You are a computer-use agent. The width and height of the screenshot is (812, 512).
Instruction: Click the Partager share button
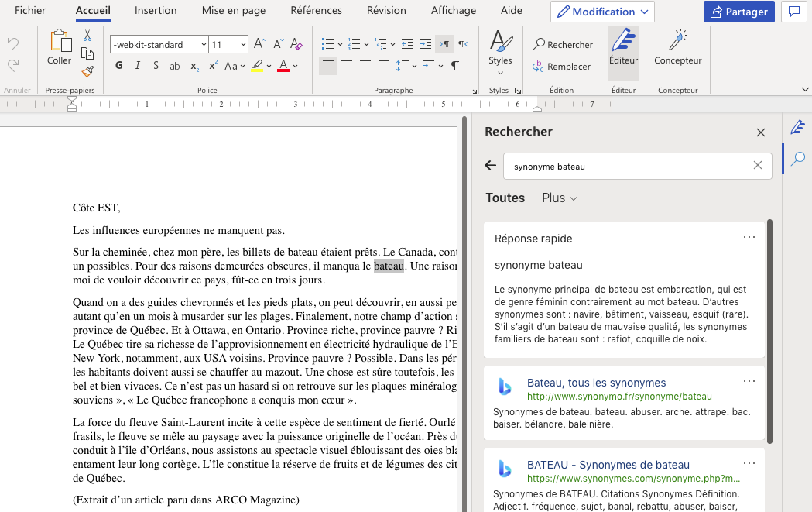739,12
